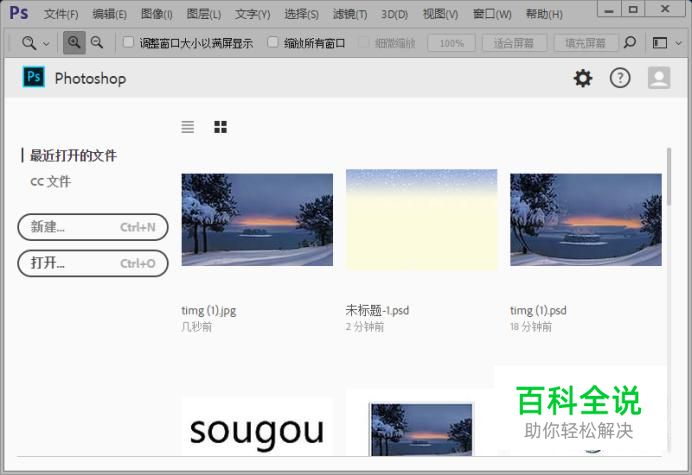Click the Photoshop start screen logo
Viewport: 692px width, 475px height.
click(34, 77)
